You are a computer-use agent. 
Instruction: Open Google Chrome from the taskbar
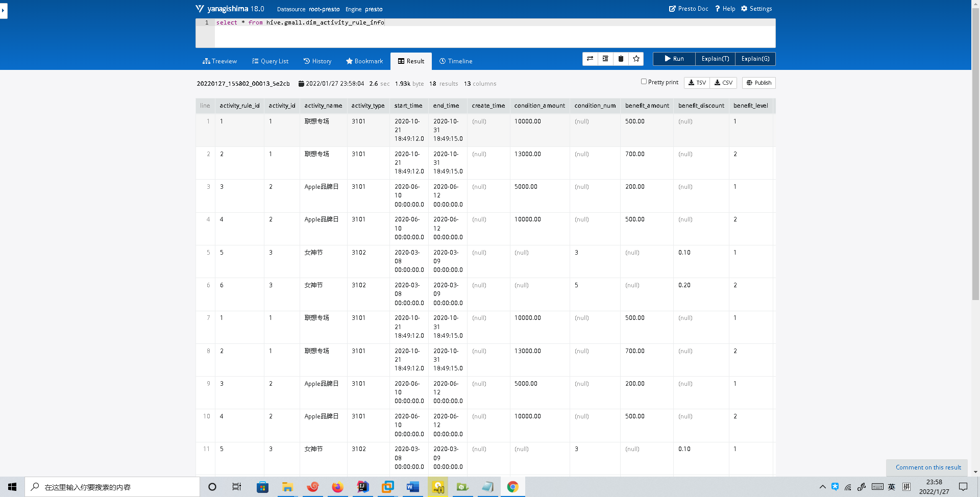512,487
